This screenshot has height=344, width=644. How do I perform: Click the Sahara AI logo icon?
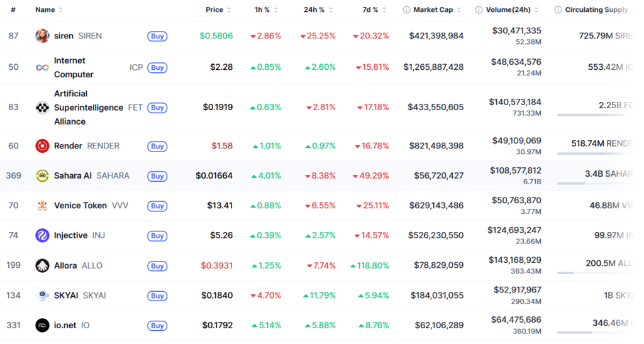(x=42, y=175)
